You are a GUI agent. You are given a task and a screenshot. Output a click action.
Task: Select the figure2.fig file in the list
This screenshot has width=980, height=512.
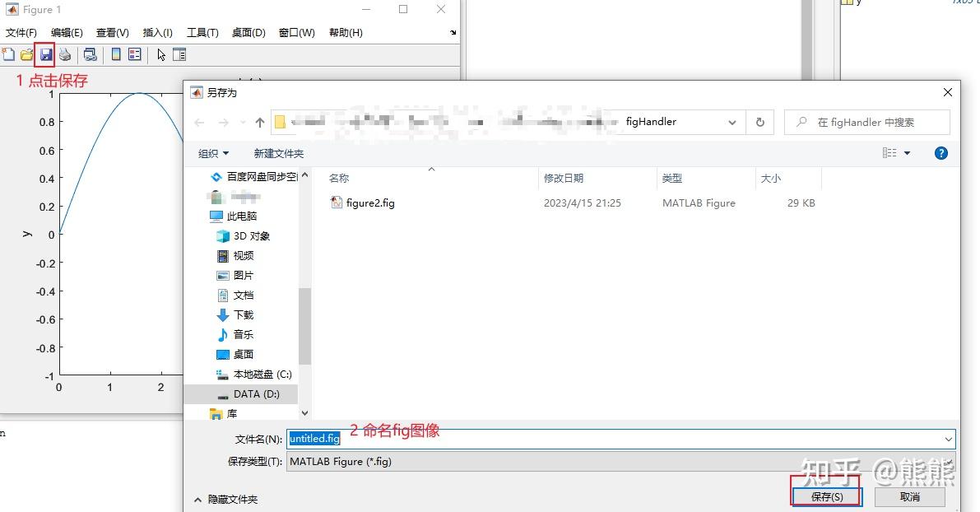(369, 202)
